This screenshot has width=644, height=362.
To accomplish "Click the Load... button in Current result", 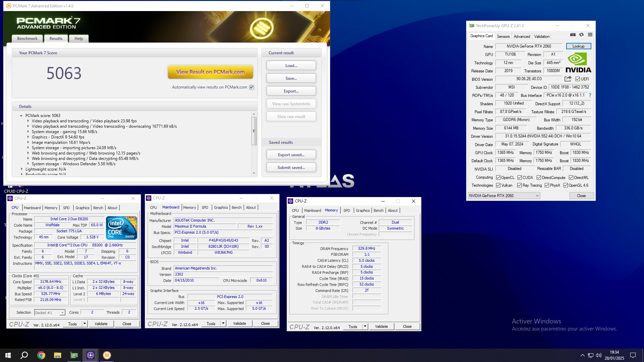I will point(291,66).
